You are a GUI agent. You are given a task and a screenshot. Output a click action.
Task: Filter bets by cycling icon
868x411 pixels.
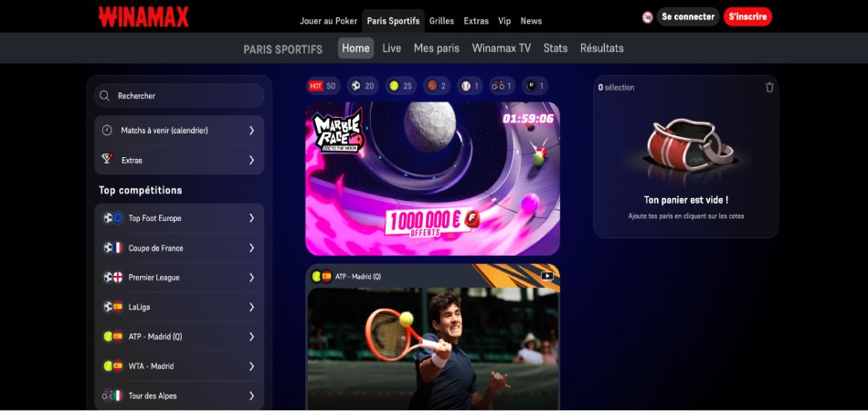(x=503, y=86)
